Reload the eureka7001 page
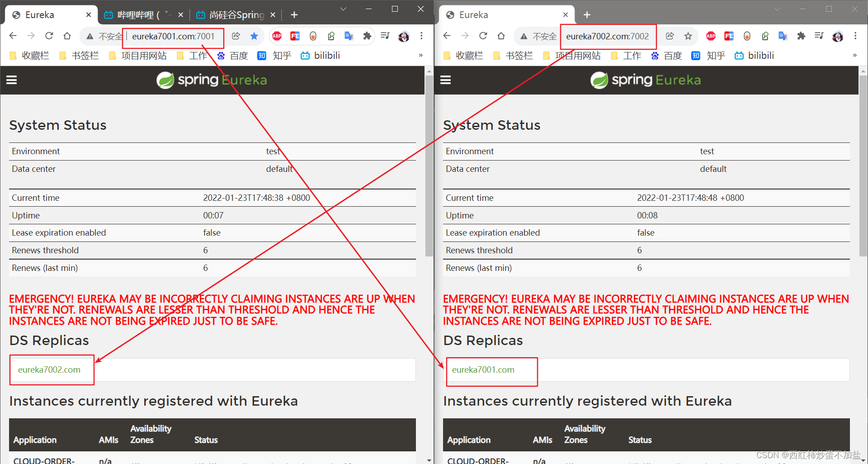Viewport: 868px width, 464px height. (x=49, y=36)
